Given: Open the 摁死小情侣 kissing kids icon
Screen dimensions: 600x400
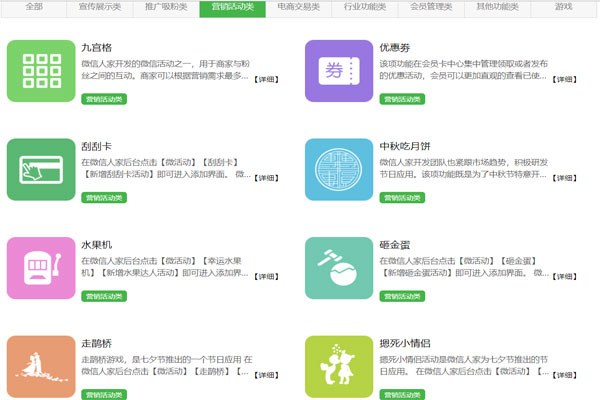Looking at the screenshot, I should [339, 367].
